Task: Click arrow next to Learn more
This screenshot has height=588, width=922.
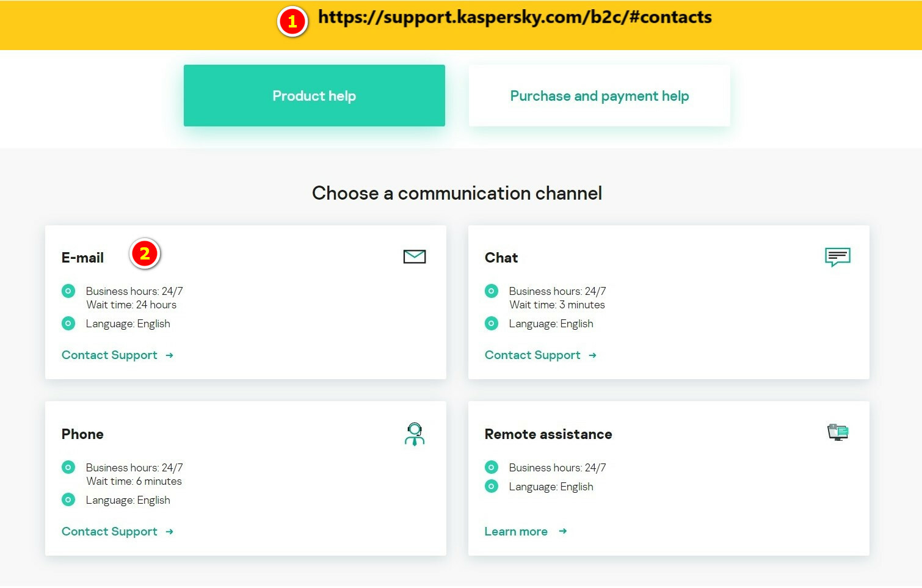Action: click(563, 532)
